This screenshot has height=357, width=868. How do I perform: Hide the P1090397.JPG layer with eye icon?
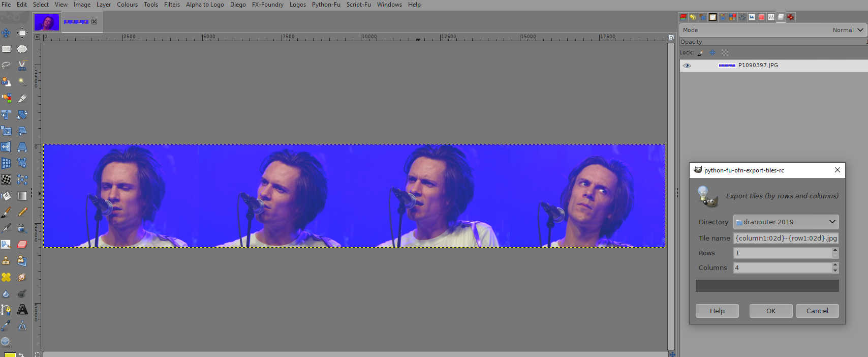[687, 66]
